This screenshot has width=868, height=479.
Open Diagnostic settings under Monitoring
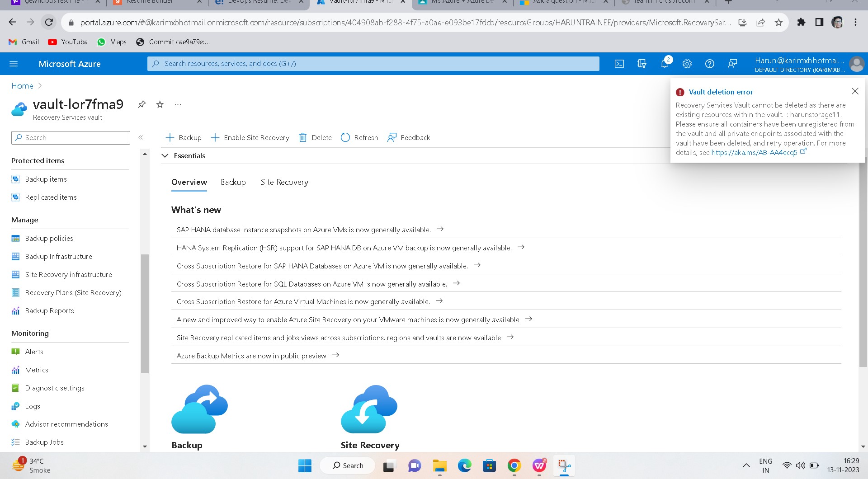[x=55, y=388]
